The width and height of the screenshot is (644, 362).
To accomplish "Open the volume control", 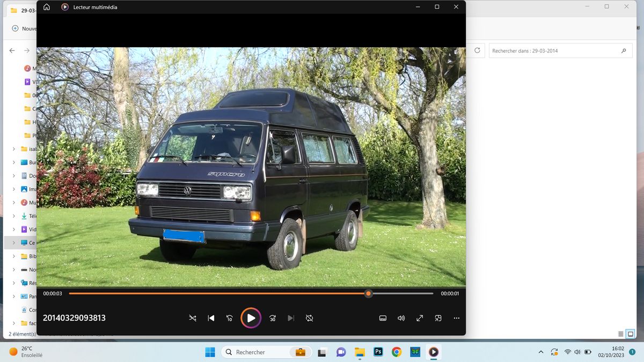I will coord(401,318).
